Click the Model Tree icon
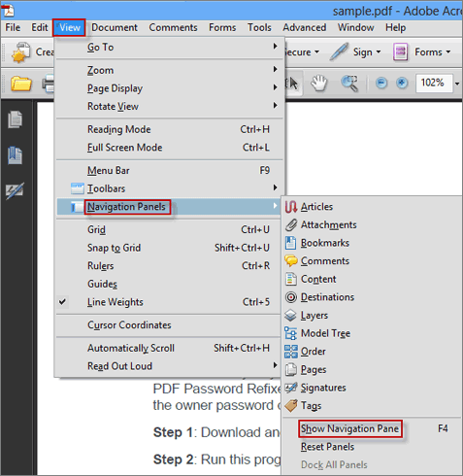Viewport: 463px width, 476px height. (x=290, y=333)
